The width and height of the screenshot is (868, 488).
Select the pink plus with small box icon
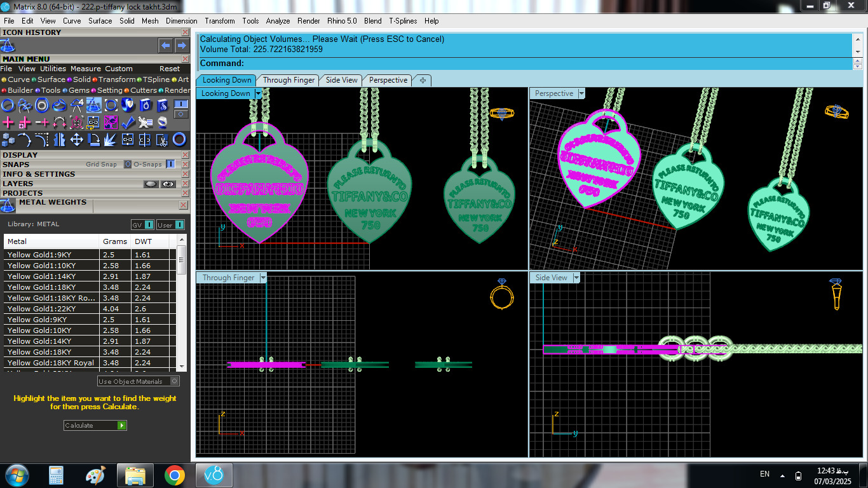click(25, 122)
